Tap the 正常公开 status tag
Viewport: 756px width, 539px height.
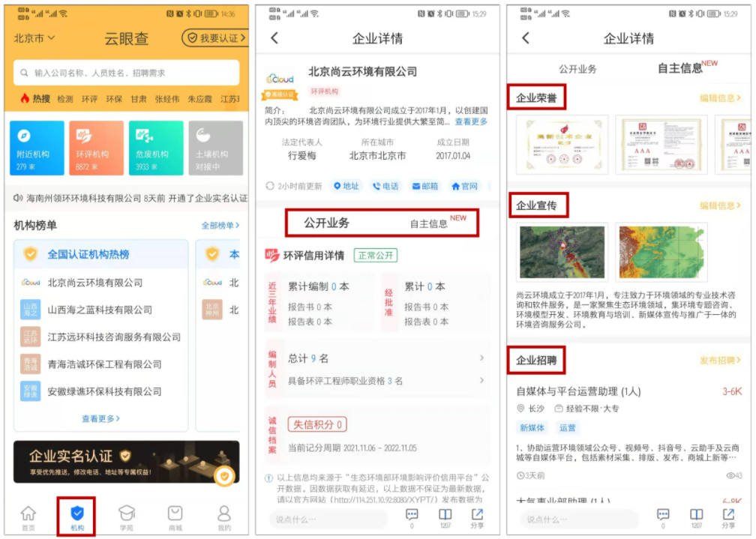(376, 256)
